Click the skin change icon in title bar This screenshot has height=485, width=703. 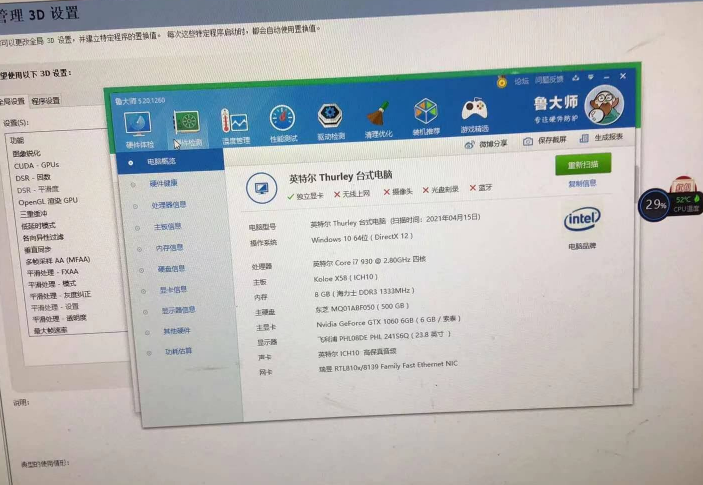[x=576, y=78]
